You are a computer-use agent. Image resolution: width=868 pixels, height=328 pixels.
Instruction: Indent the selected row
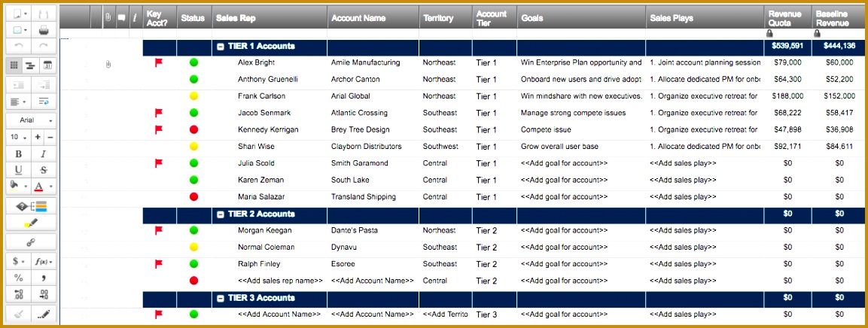click(43, 84)
